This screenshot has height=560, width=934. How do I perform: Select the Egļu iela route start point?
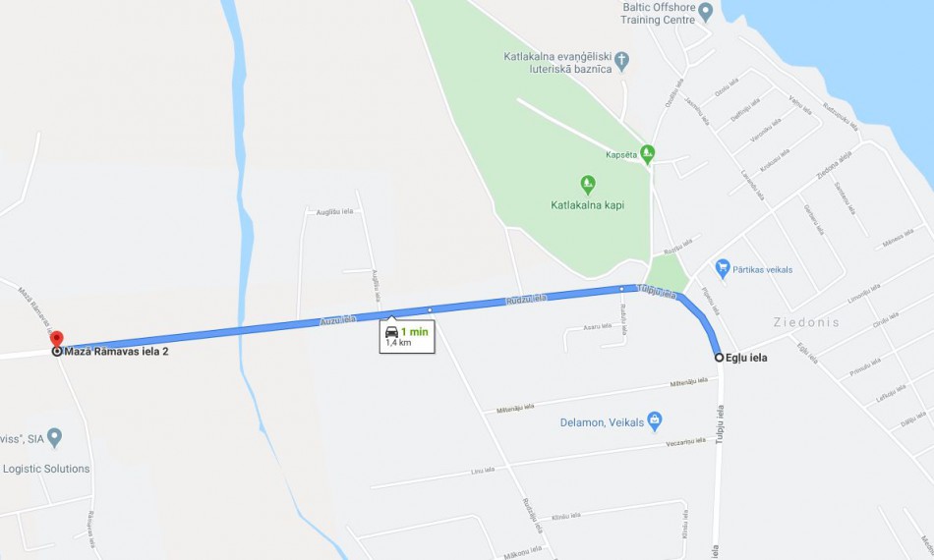pos(719,358)
